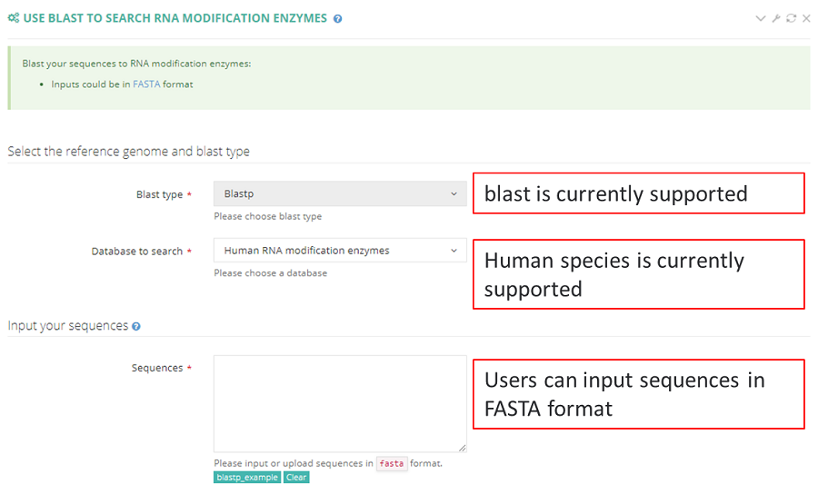Viewport: 818px width, 504px height.
Task: Click the Sequences field label
Action: tap(157, 368)
